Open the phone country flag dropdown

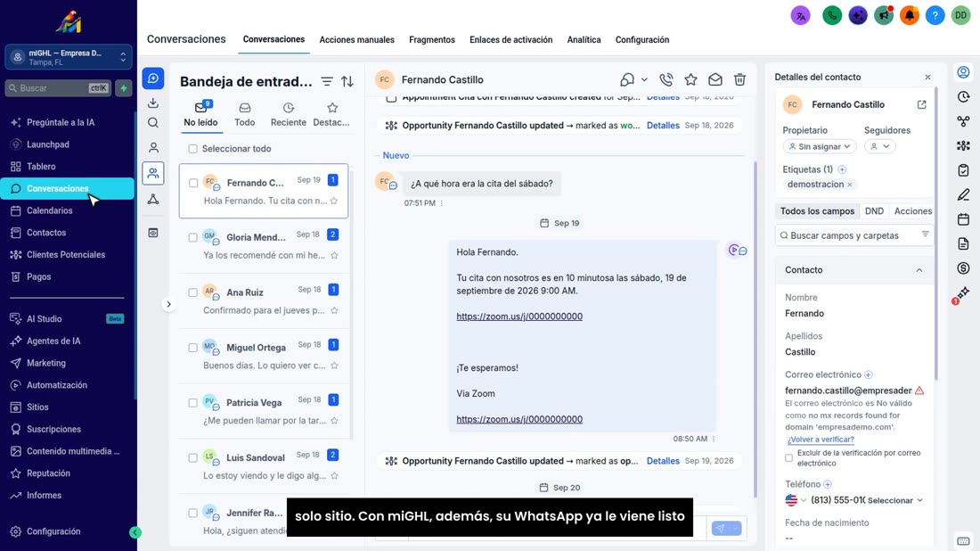click(796, 500)
